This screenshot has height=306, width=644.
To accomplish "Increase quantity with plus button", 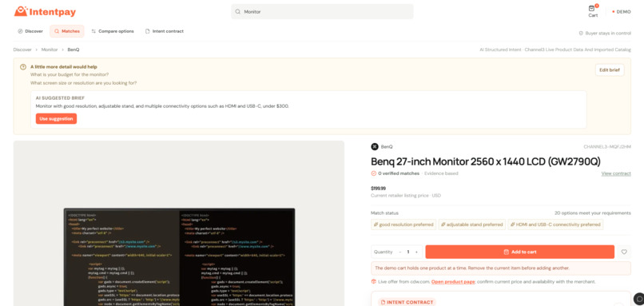I will click(416, 252).
